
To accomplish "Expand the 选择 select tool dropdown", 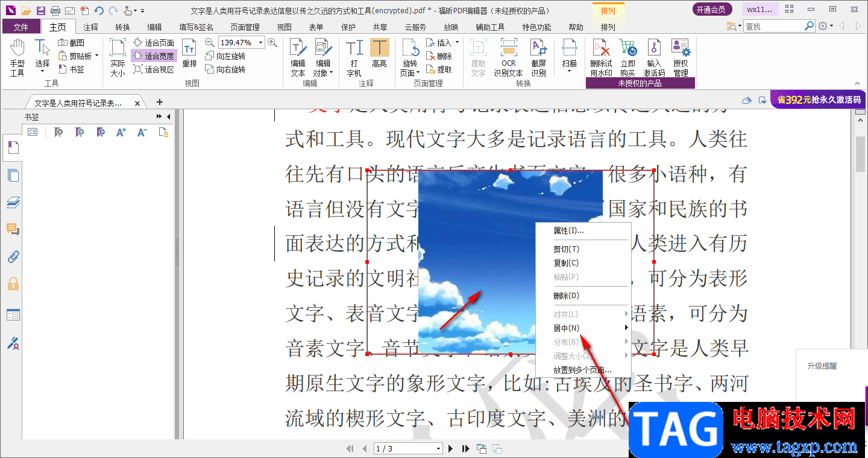I will click(42, 72).
